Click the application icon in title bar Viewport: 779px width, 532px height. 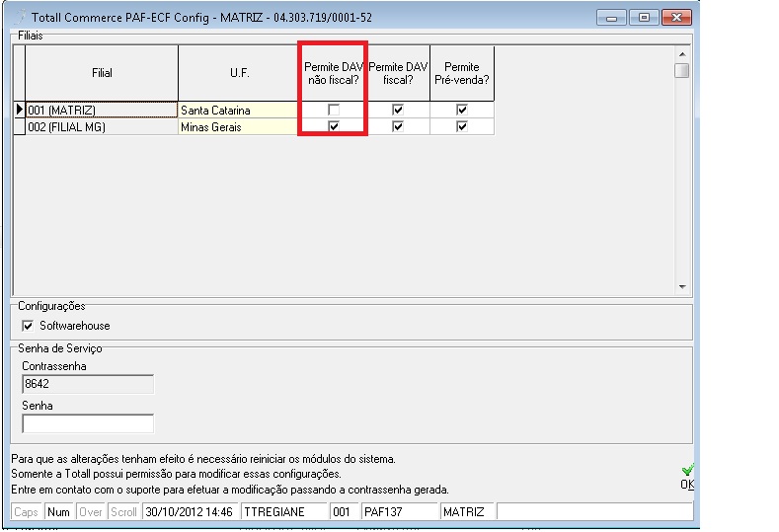click(x=20, y=17)
